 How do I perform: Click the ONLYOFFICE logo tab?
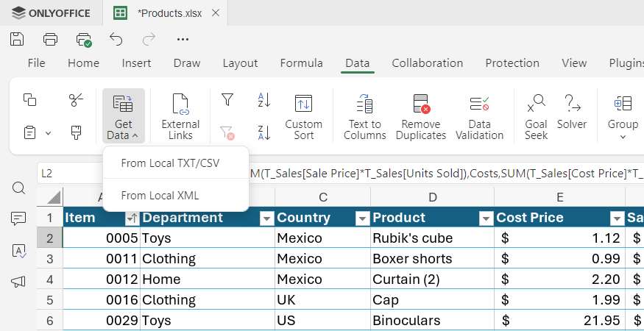[51, 13]
